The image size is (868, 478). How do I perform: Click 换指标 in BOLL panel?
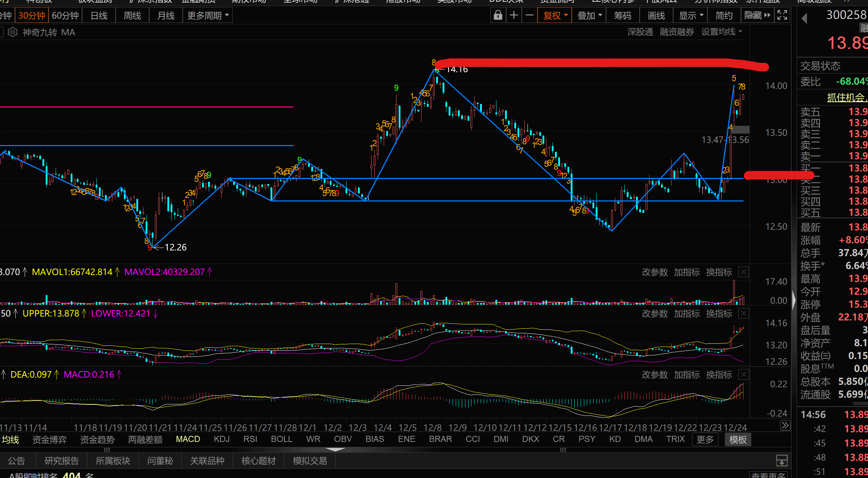pyautogui.click(x=719, y=314)
